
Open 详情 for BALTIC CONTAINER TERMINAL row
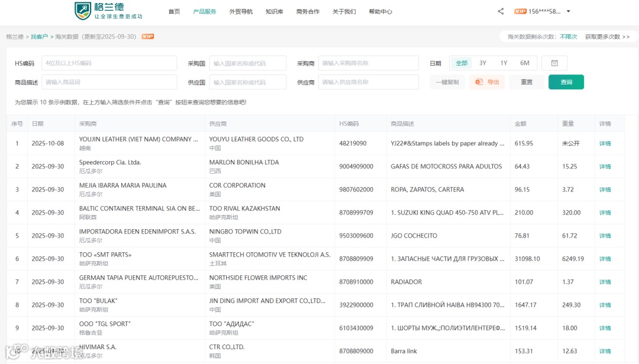pos(605,213)
